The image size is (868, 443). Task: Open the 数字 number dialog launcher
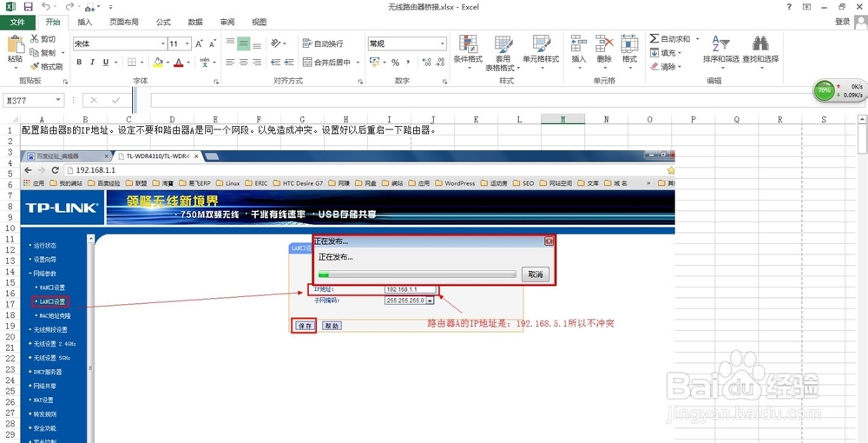click(444, 82)
